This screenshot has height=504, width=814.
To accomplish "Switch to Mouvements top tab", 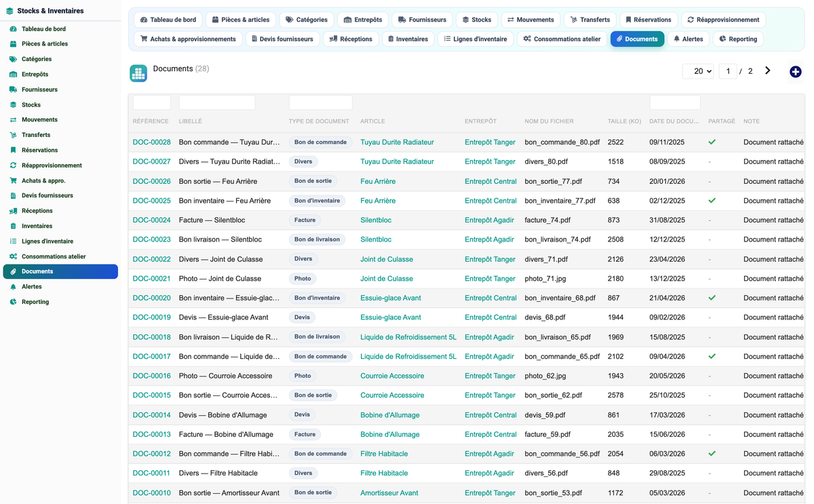I will (x=530, y=20).
